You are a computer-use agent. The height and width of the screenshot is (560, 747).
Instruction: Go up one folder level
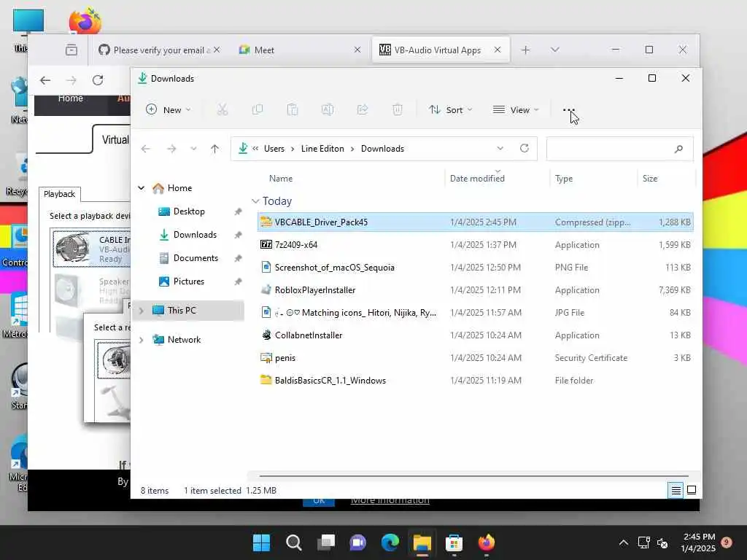point(215,149)
